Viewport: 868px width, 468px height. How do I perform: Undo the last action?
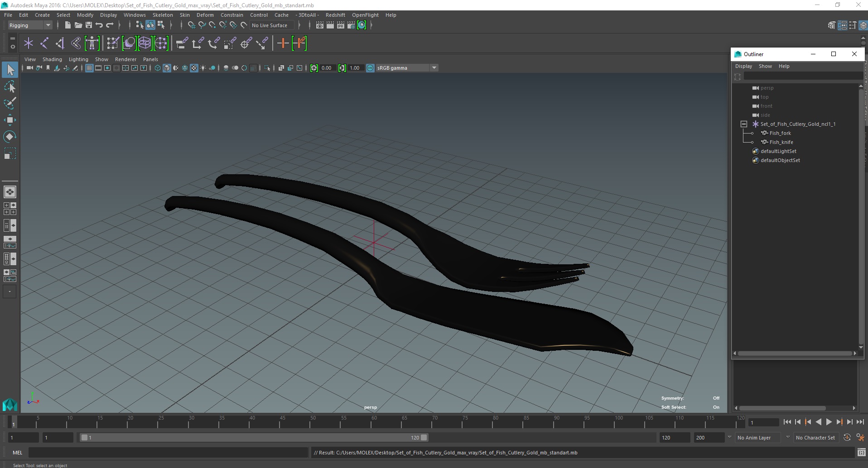click(99, 25)
